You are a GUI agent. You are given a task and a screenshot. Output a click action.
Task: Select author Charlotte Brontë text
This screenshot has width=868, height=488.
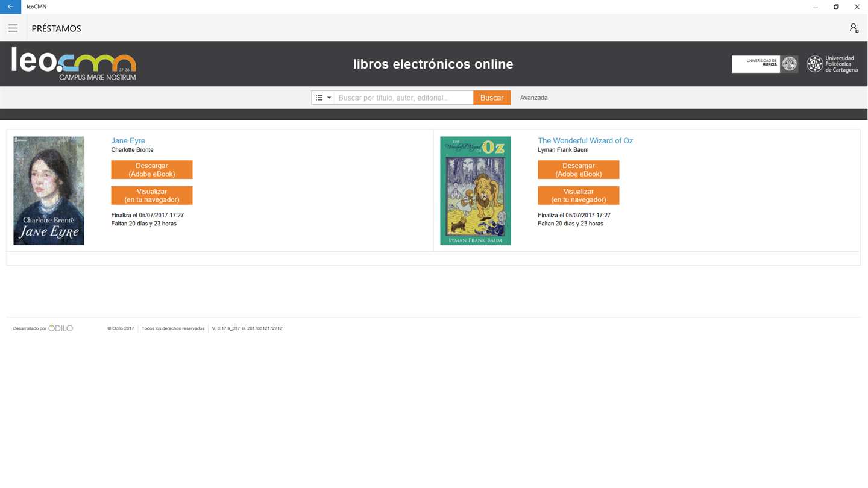point(132,150)
